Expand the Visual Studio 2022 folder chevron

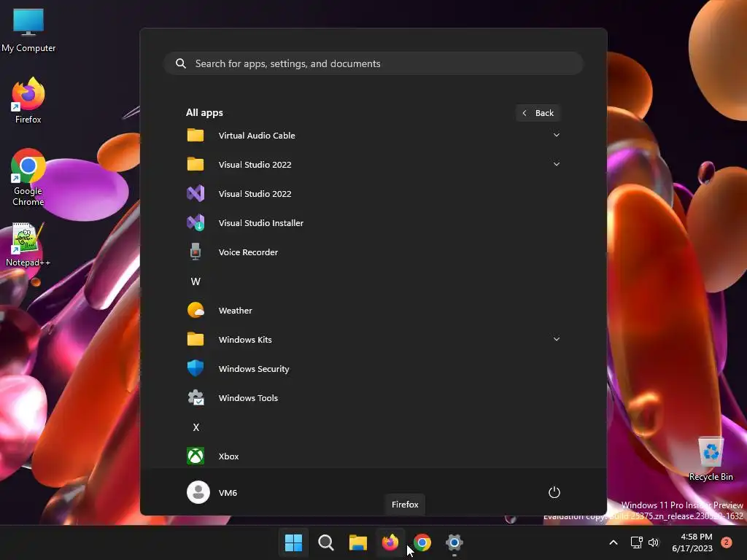pos(557,164)
